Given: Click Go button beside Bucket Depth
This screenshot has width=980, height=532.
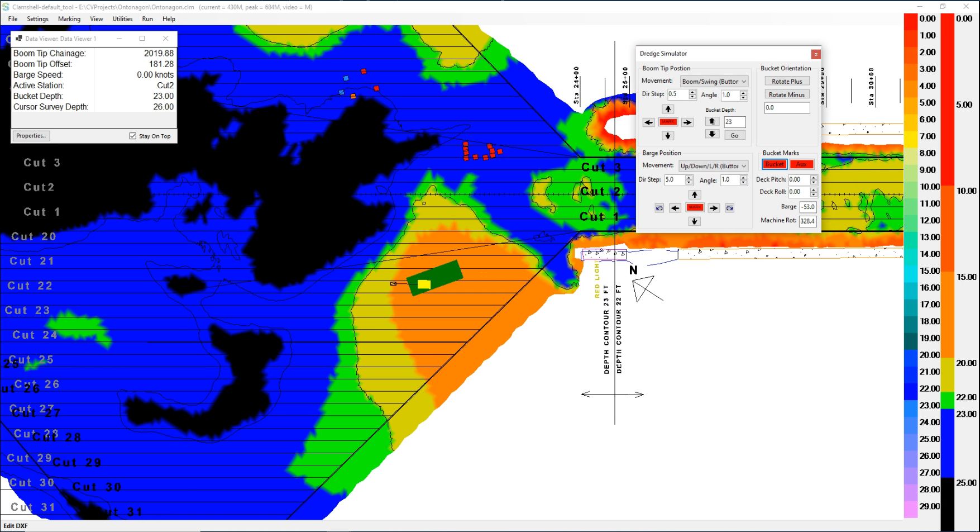Looking at the screenshot, I should tap(734, 135).
